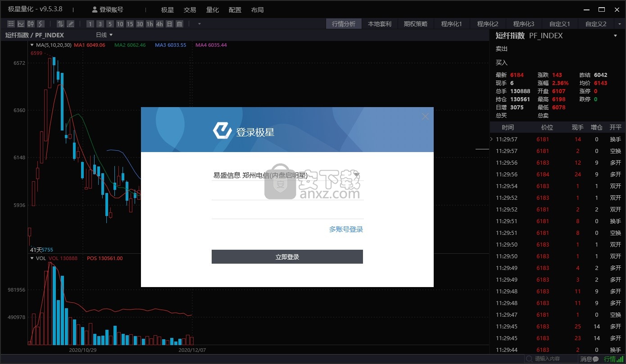Click the 涨幅 2.36% value
Screen dimensions: 626x364
(x=560, y=83)
